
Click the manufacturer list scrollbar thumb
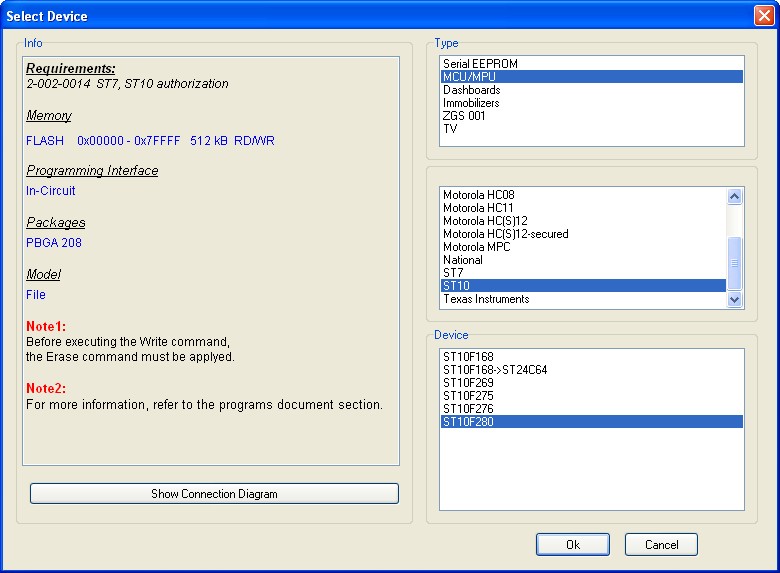[x=734, y=263]
